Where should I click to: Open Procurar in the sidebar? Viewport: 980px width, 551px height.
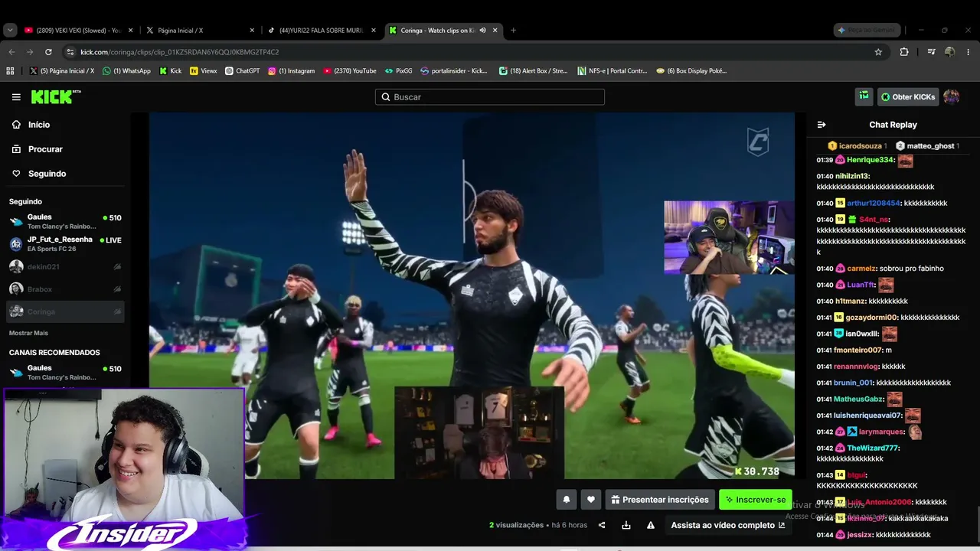point(45,149)
